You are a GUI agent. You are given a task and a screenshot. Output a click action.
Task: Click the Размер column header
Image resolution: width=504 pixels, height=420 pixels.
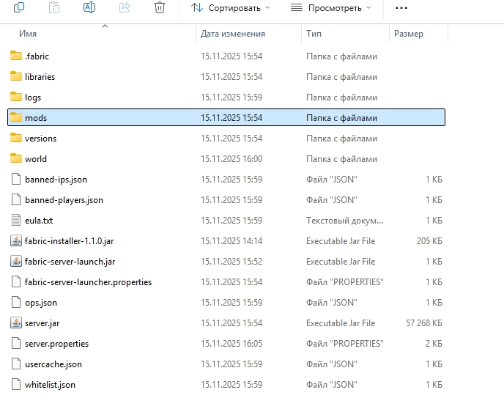click(408, 34)
